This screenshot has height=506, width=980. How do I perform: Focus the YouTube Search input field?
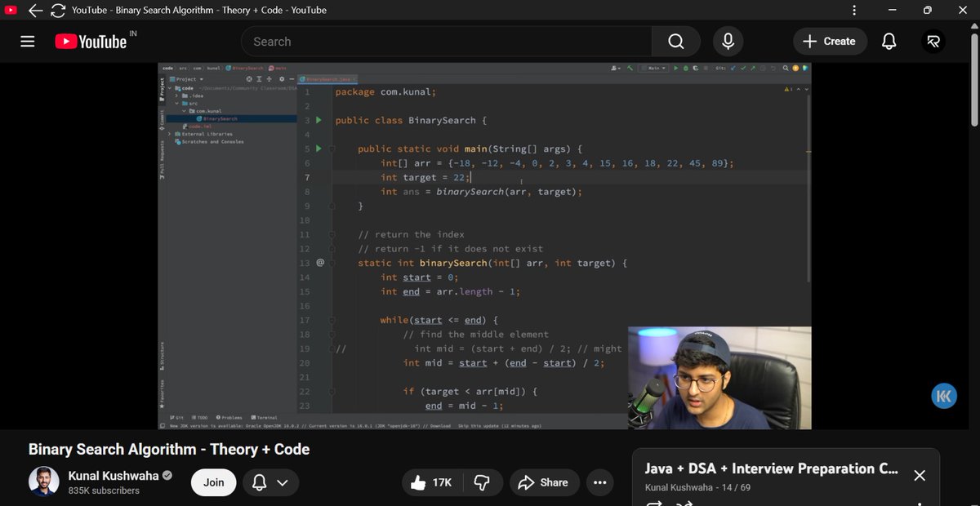click(x=446, y=42)
